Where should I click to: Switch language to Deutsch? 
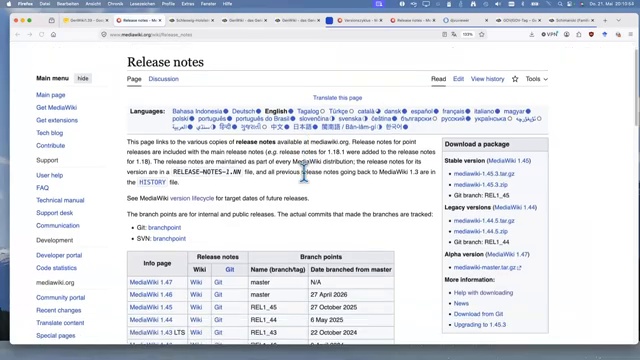pyautogui.click(x=243, y=111)
